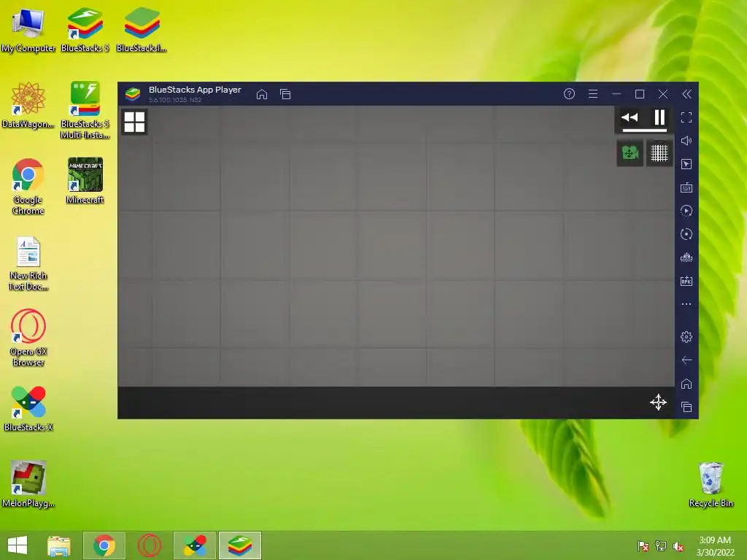
Task: Click the Android home icon at sidebar bottom
Action: click(x=686, y=384)
